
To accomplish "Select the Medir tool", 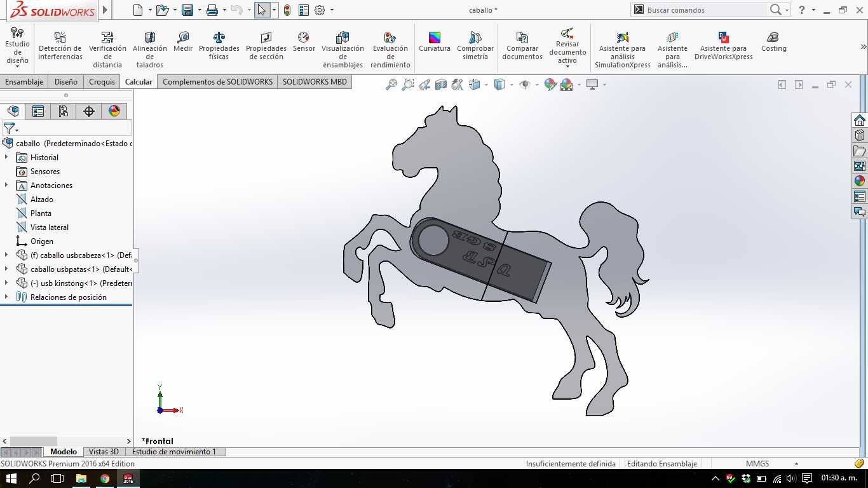I will click(x=183, y=43).
